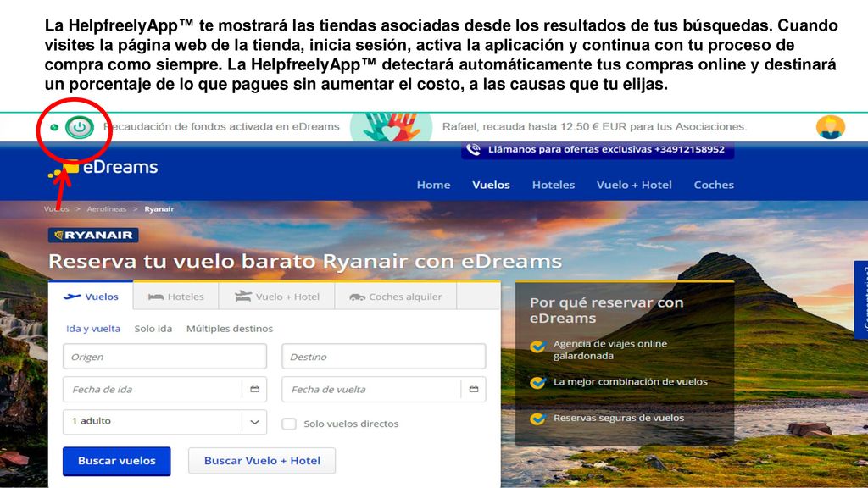868x488 pixels.
Task: Click Llámanos para ofertas exclusivas banner
Action: pyautogui.click(x=598, y=149)
